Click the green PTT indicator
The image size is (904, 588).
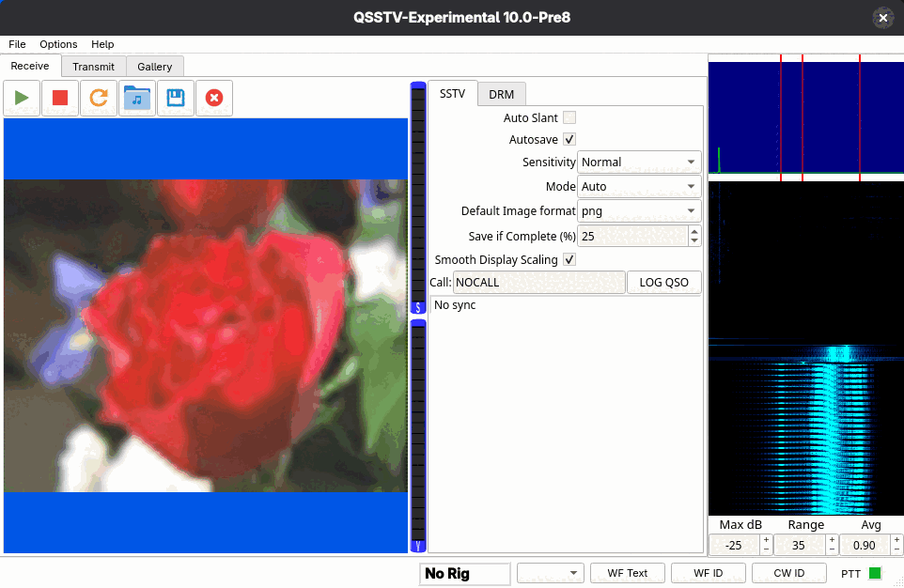tap(875, 573)
